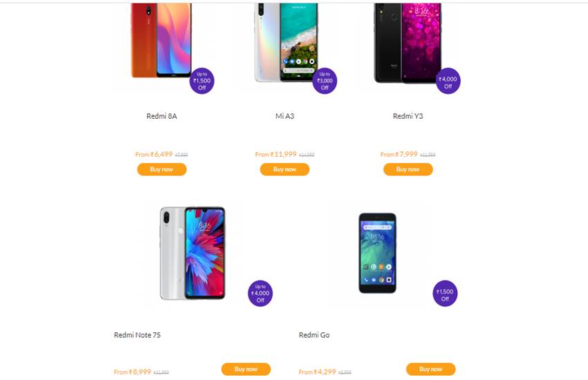Open the Mi A3 title link

pos(284,116)
